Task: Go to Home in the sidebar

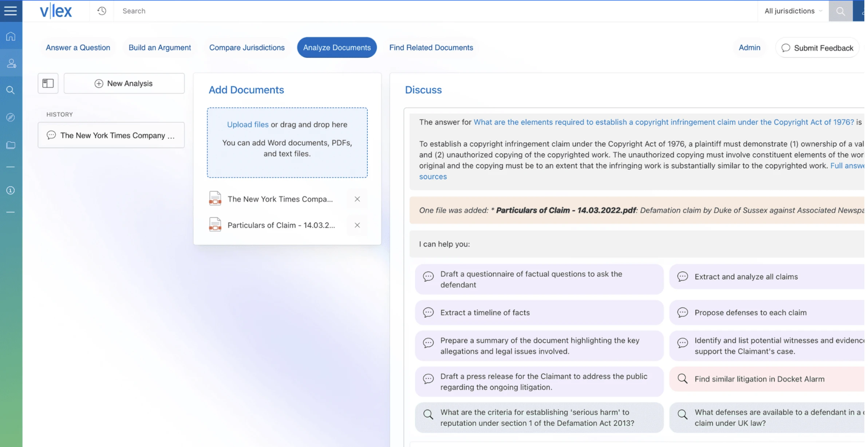Action: [x=11, y=36]
